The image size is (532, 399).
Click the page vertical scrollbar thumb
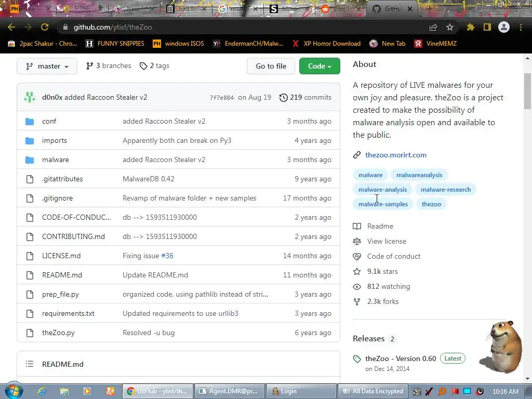527,91
